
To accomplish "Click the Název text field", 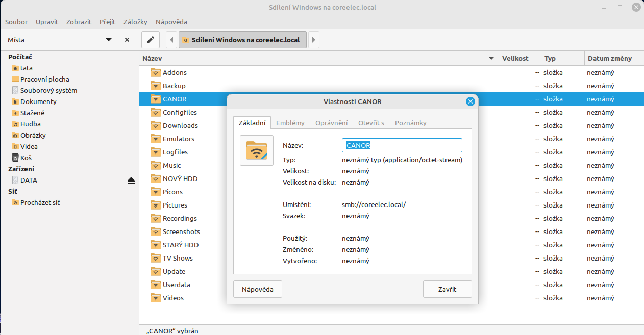I will click(x=402, y=145).
